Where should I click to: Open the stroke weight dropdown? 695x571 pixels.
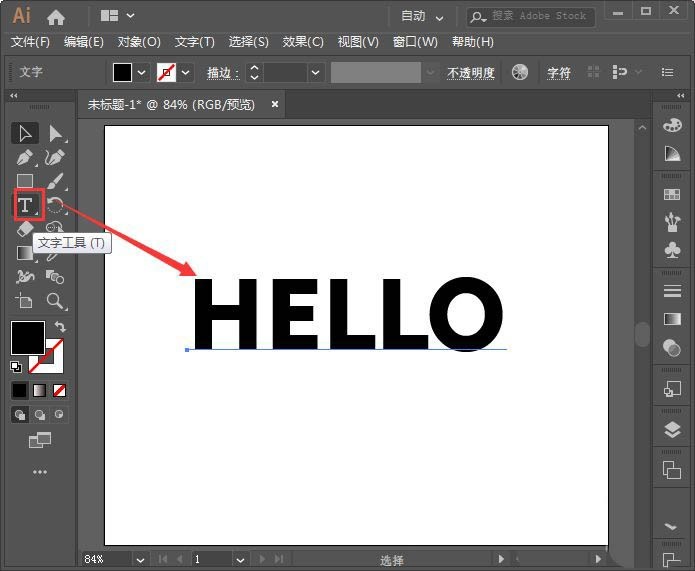[x=315, y=72]
